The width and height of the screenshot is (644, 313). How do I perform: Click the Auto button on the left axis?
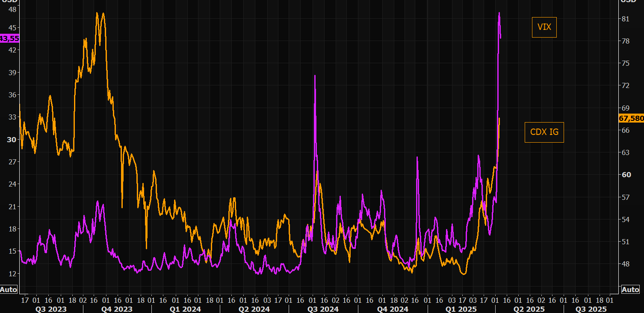point(9,290)
